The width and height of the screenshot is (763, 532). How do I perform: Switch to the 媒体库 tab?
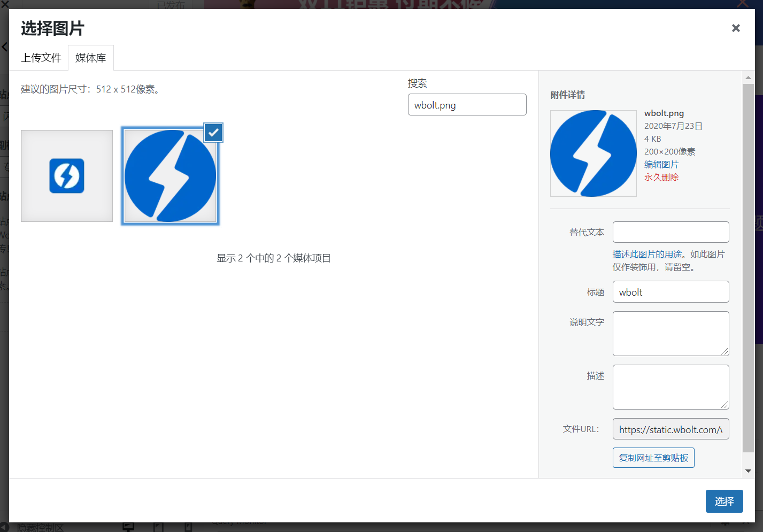[90, 58]
